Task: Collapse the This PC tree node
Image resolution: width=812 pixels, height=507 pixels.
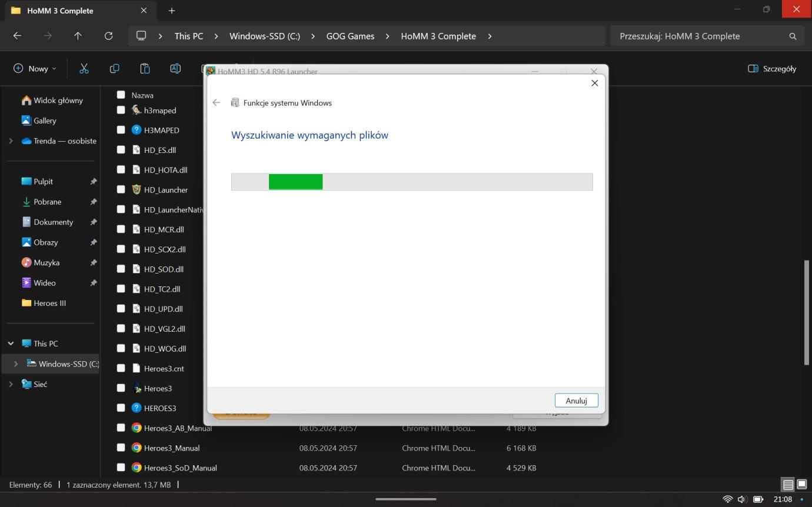Action: point(11,343)
